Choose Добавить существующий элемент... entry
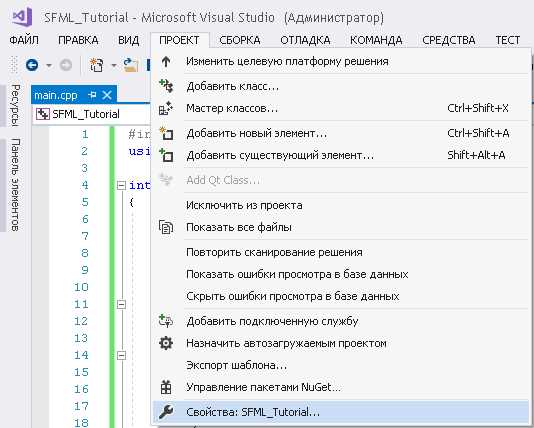This screenshot has width=534, height=428. point(341,155)
